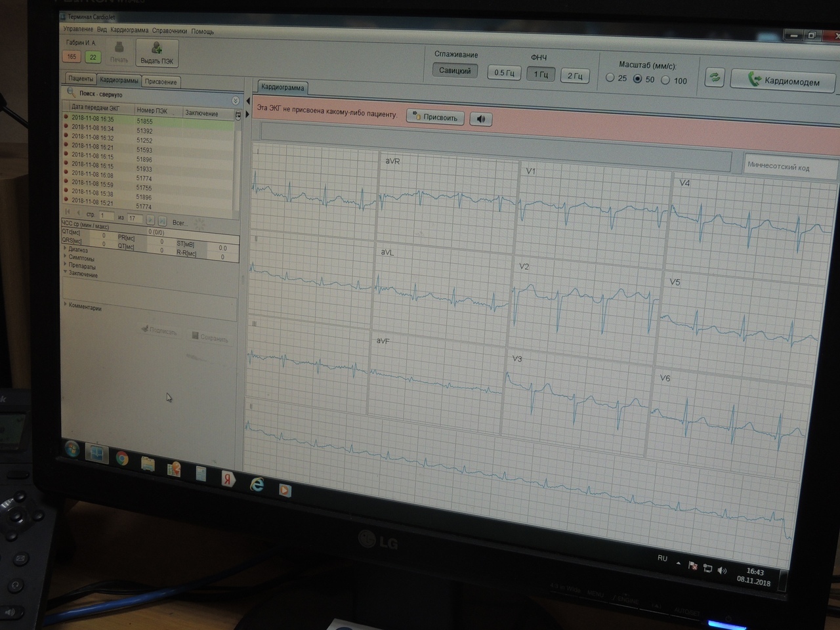Screen dimensions: 840x630
Task: Open Yandex browser from taskbar
Action: tap(228, 479)
